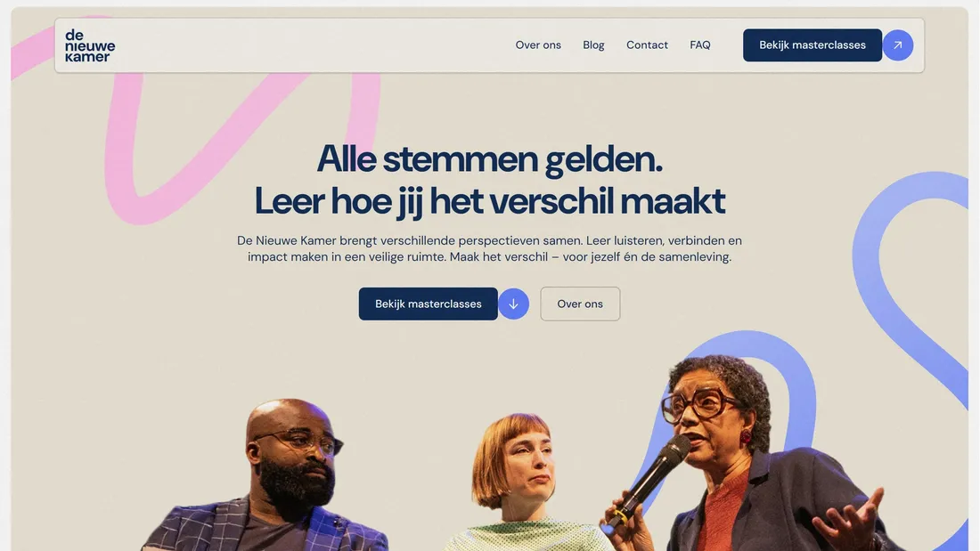This screenshot has width=980, height=551.
Task: Click navbar Bekijk masterclasses button
Action: [x=812, y=45]
